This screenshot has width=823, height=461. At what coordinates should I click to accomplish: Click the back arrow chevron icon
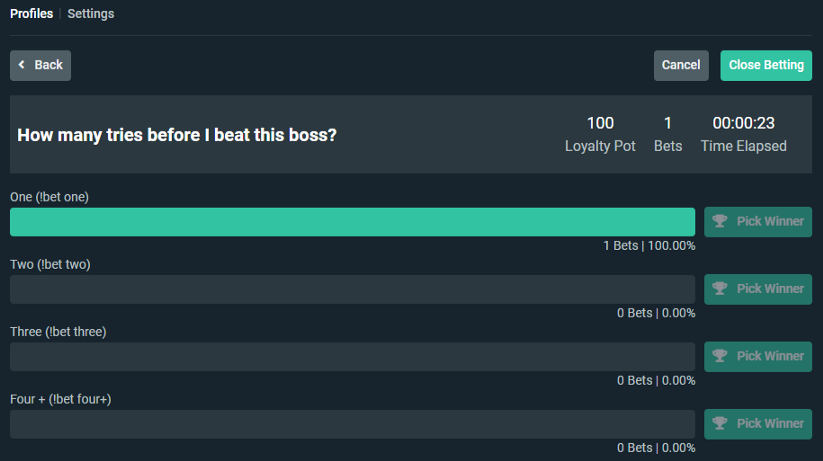(22, 65)
